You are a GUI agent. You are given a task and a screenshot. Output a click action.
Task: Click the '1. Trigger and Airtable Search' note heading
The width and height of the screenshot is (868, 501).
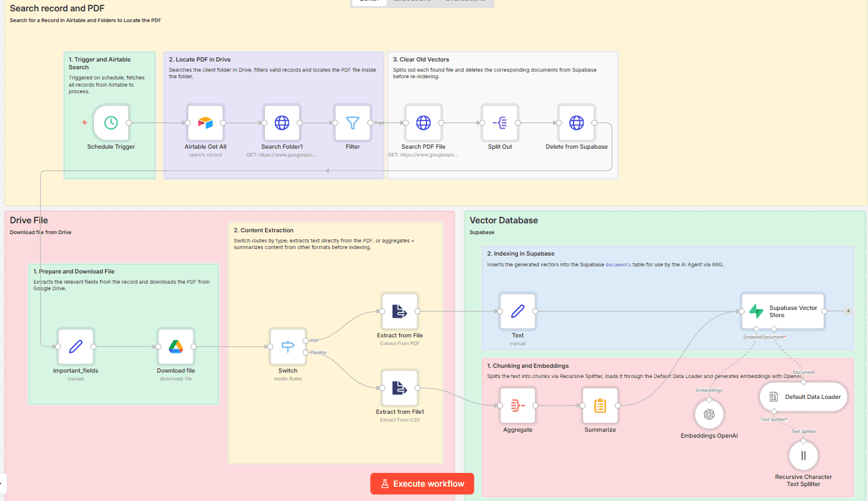pos(100,63)
